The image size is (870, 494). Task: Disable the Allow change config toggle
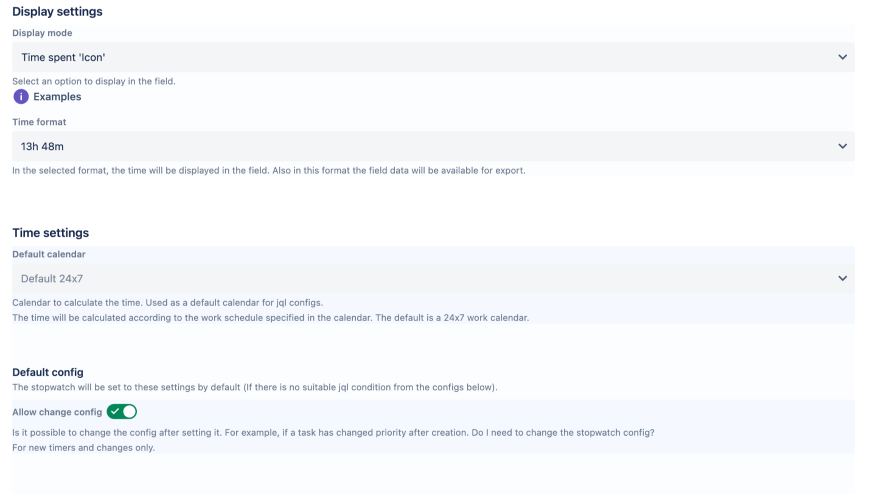pyautogui.click(x=122, y=411)
